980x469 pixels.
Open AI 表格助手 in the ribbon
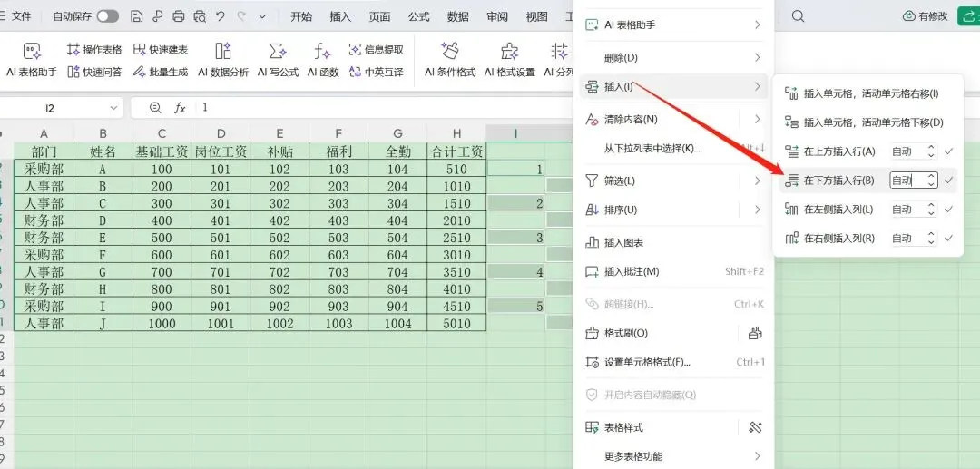[32, 61]
